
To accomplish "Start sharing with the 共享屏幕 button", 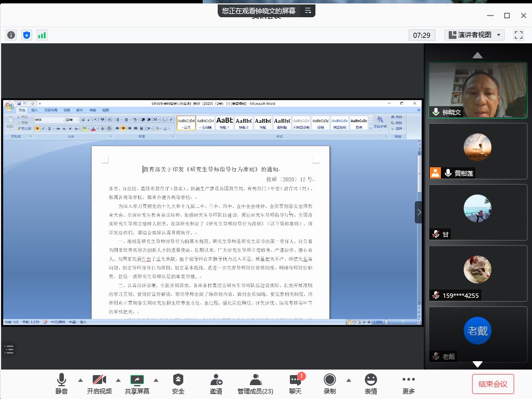I will pos(137,383).
